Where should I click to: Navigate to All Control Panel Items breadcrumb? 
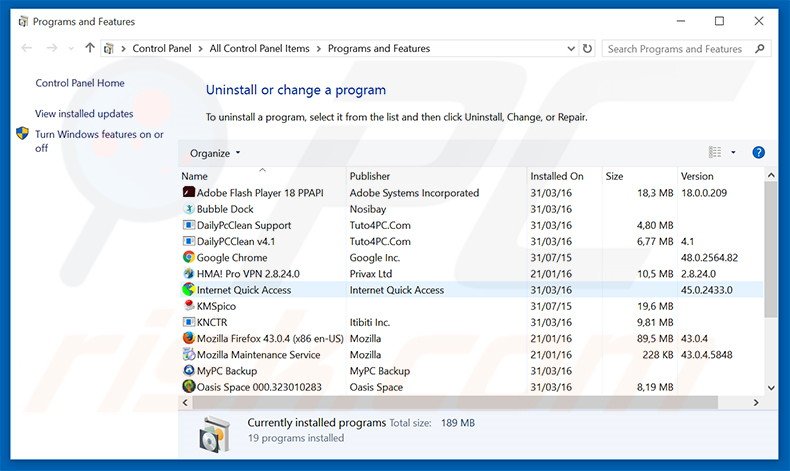click(x=259, y=49)
